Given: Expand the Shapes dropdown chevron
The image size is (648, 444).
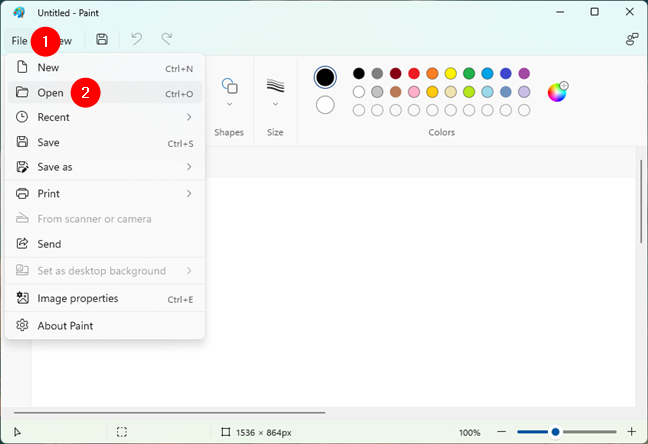Looking at the screenshot, I should (x=230, y=104).
